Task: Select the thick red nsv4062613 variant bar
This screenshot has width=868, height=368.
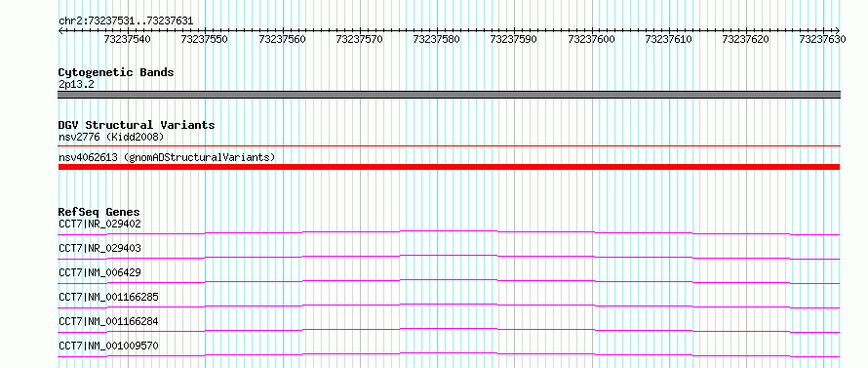Action: pyautogui.click(x=449, y=167)
